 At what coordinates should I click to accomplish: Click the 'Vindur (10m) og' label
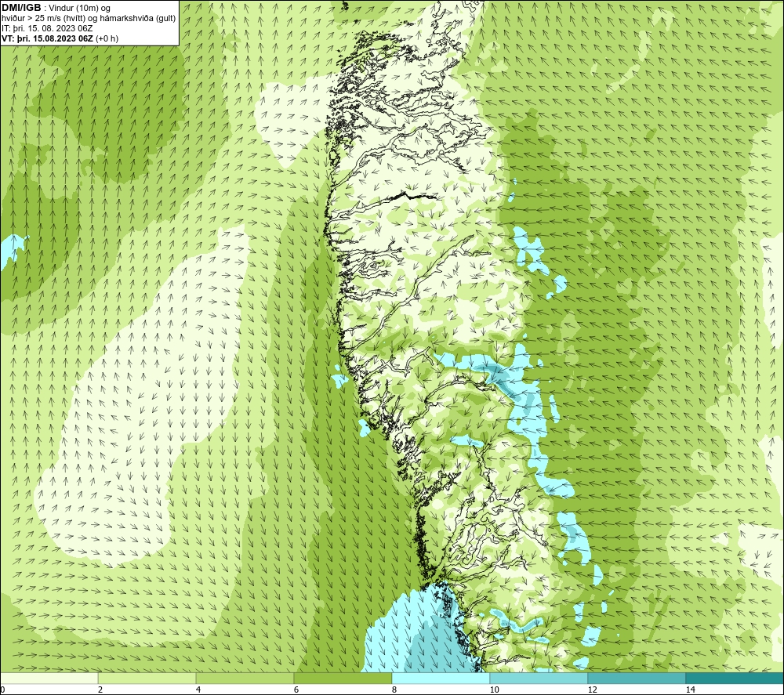point(81,9)
